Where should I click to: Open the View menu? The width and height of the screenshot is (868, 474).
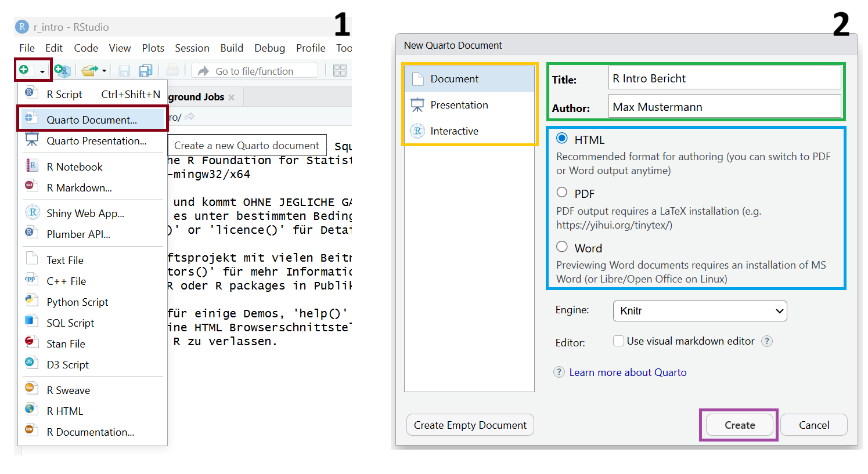pyautogui.click(x=120, y=48)
